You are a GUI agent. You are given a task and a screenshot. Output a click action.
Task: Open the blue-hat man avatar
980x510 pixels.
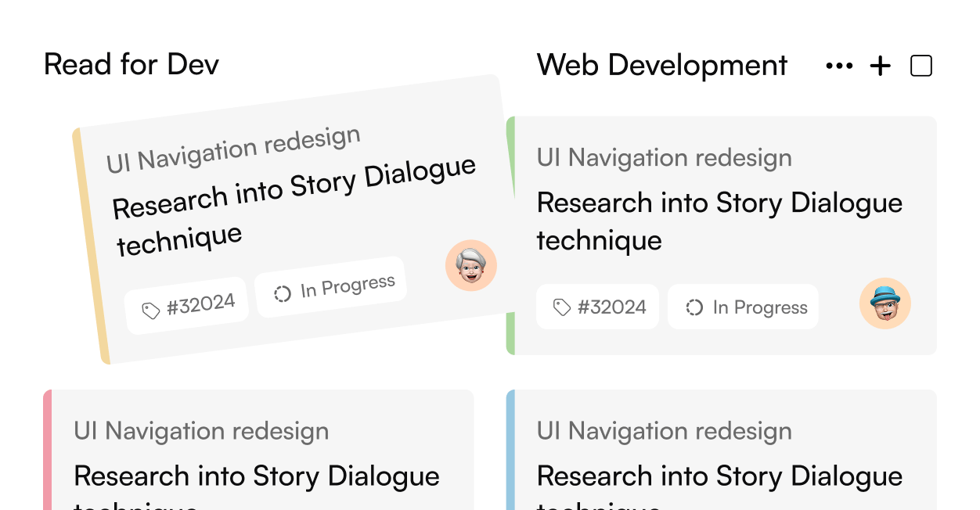[885, 303]
